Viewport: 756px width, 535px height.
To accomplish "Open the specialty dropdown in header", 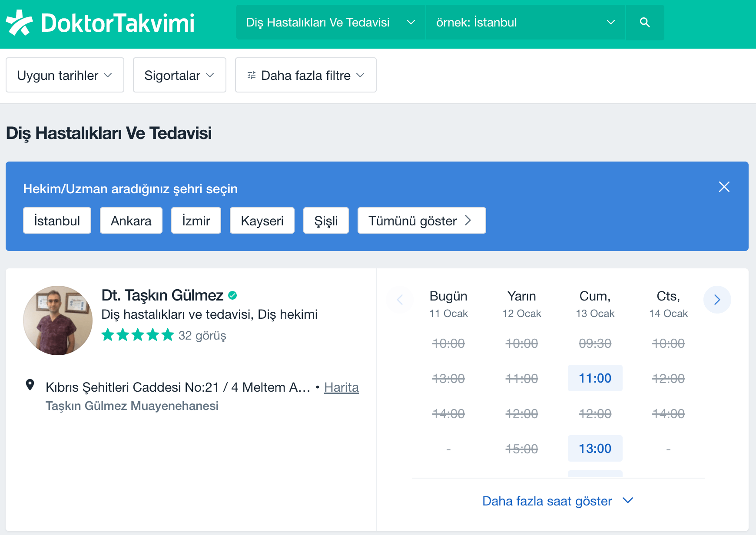I will [x=330, y=23].
